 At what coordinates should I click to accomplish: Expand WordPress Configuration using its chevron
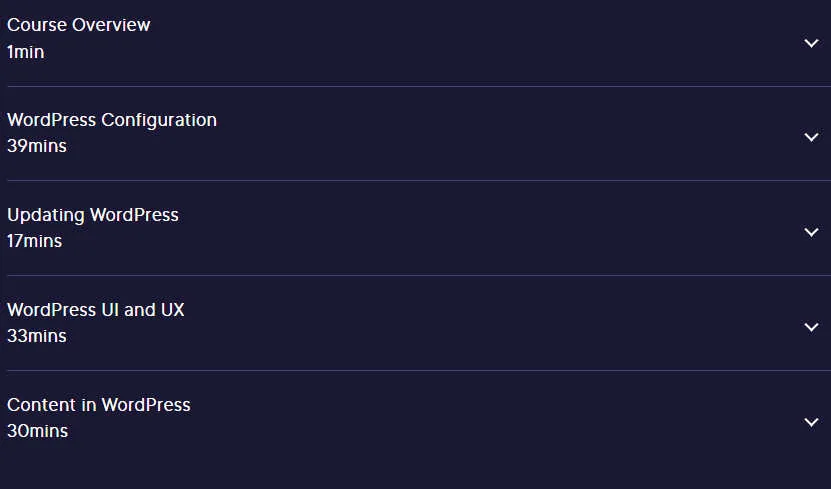coord(811,137)
